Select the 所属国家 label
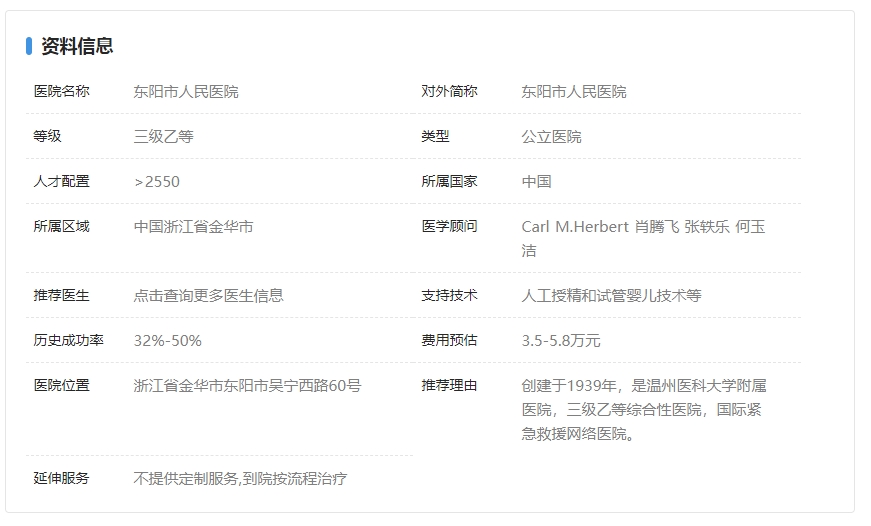The height and width of the screenshot is (526, 871). [x=449, y=181]
